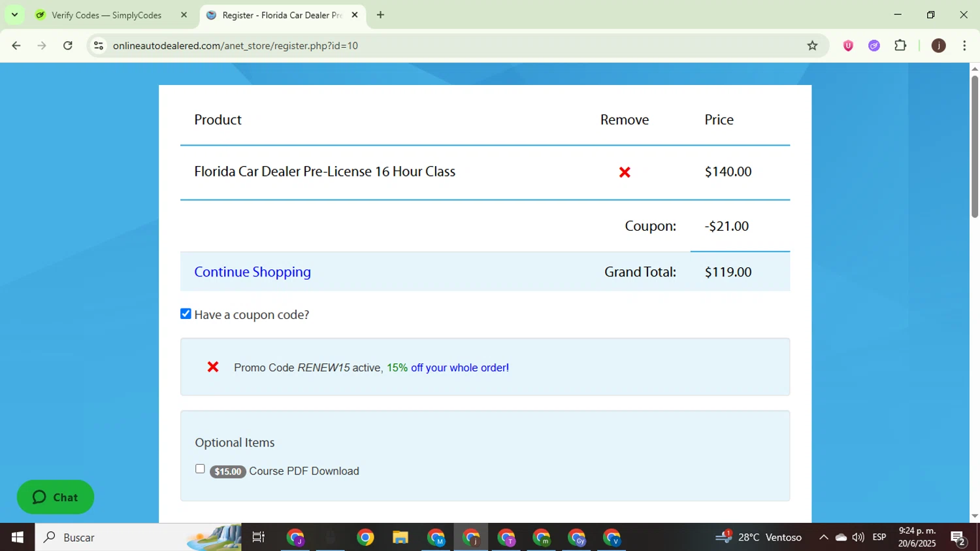Screen dimensions: 980x551
Task: Check the Course PDF Download option
Action: click(x=200, y=469)
